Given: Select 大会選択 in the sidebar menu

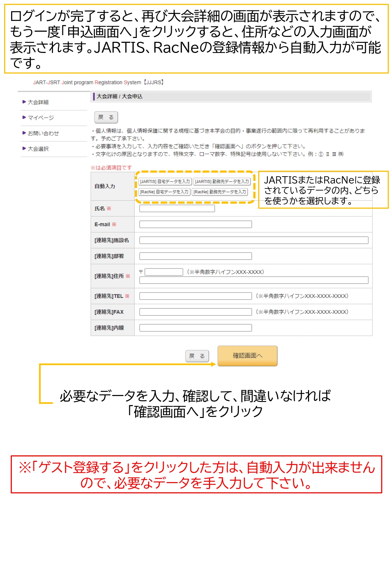Looking at the screenshot, I should [38, 149].
